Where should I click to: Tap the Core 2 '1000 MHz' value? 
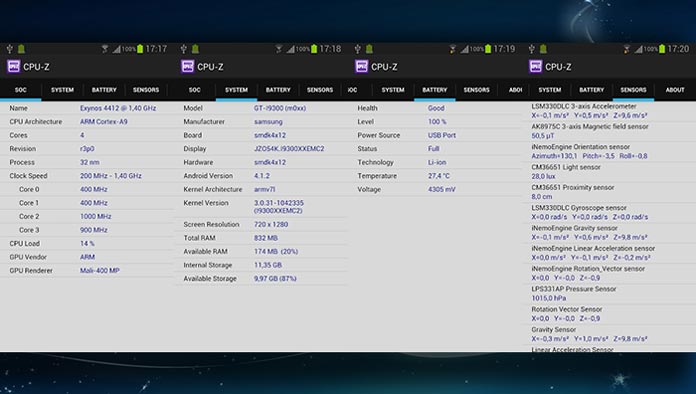95,217
